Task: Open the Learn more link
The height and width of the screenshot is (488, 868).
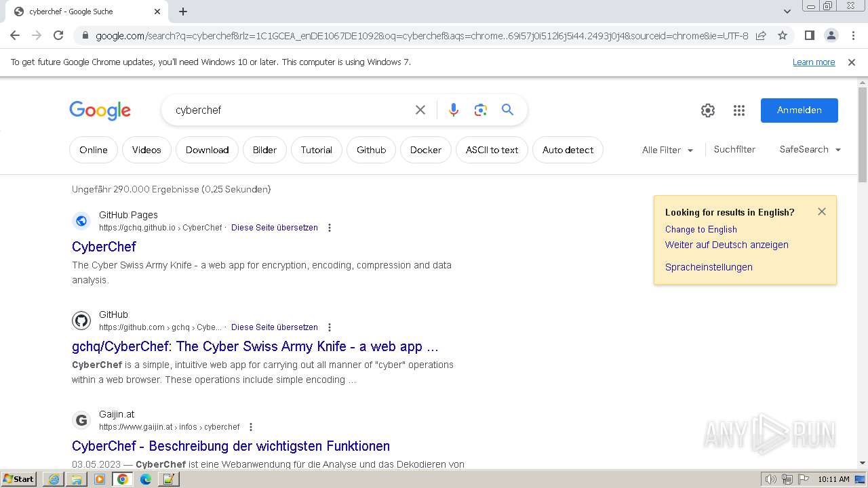Action: tap(814, 62)
